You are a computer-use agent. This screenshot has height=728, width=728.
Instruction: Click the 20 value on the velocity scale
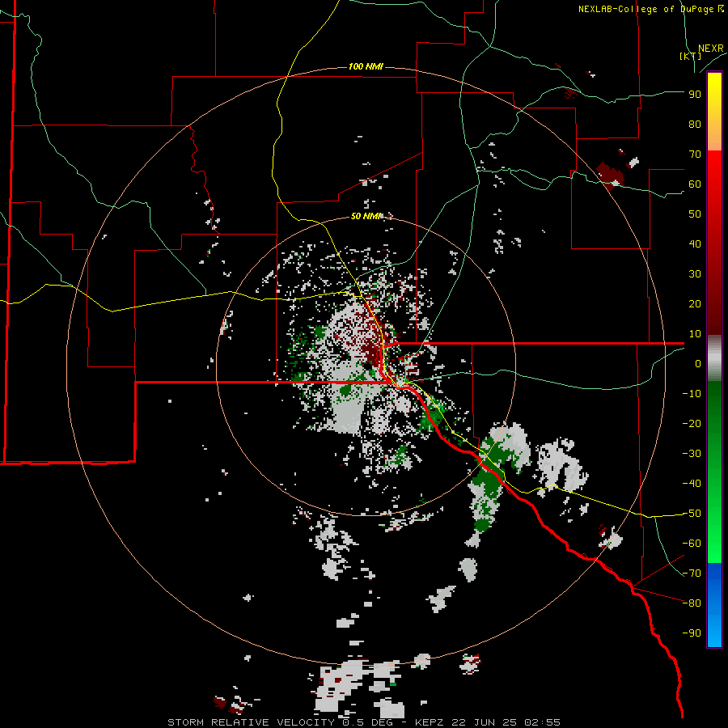pyautogui.click(x=695, y=304)
